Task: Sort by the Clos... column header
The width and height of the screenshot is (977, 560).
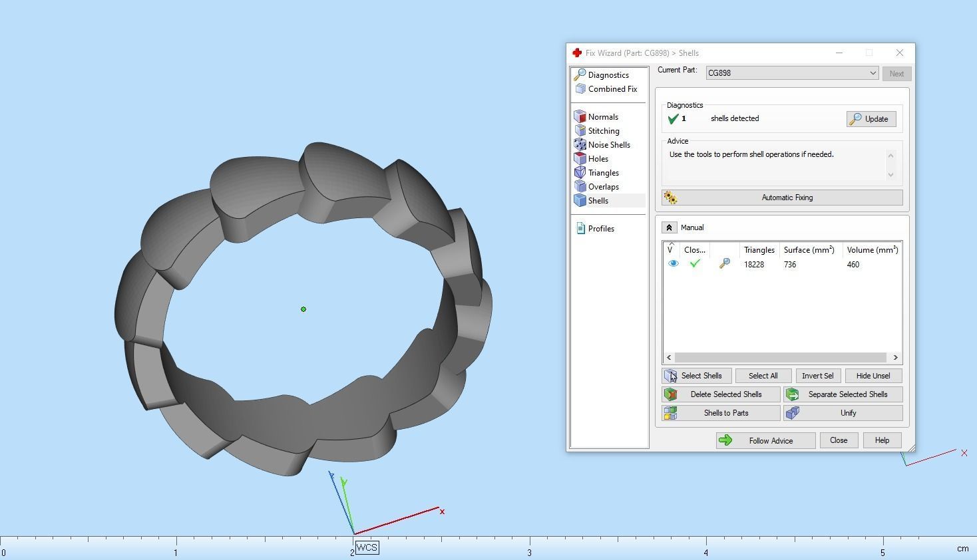Action: tap(694, 250)
